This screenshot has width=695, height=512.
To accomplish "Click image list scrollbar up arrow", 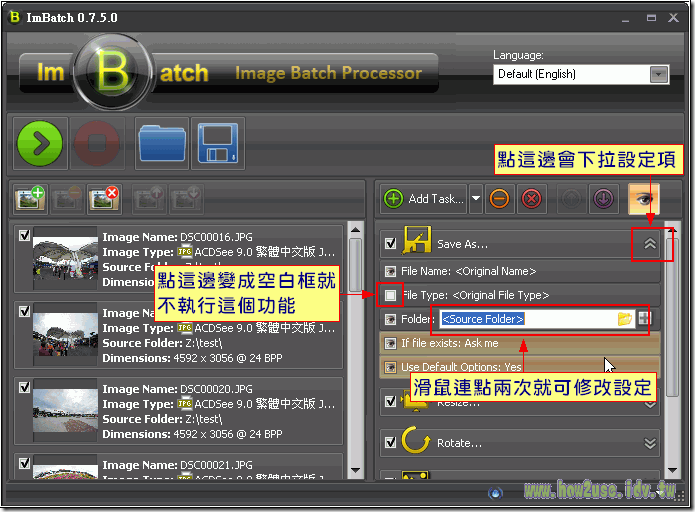I will (x=355, y=230).
